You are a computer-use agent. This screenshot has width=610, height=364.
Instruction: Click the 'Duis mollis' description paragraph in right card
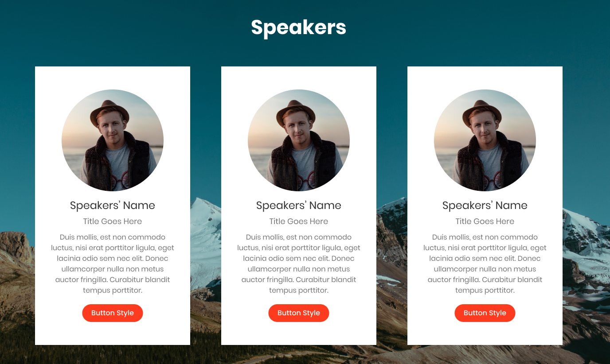click(x=485, y=264)
